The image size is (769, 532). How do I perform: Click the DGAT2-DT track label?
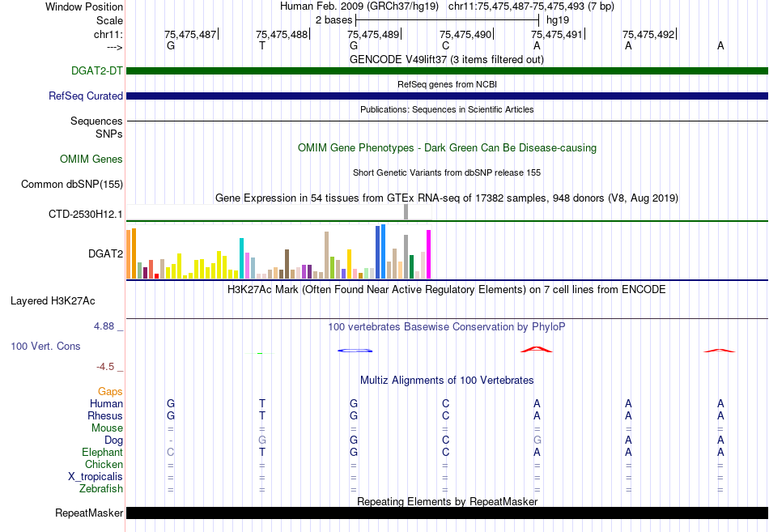click(96, 70)
